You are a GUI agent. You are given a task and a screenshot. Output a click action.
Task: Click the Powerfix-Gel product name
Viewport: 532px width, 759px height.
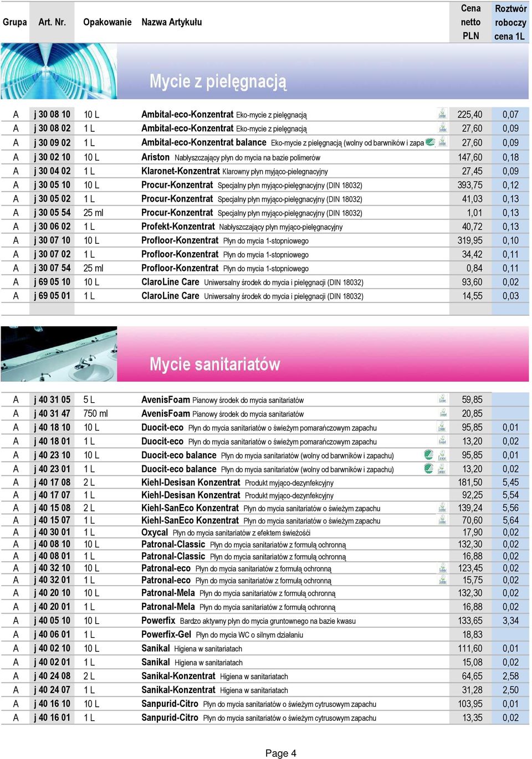tap(166, 634)
